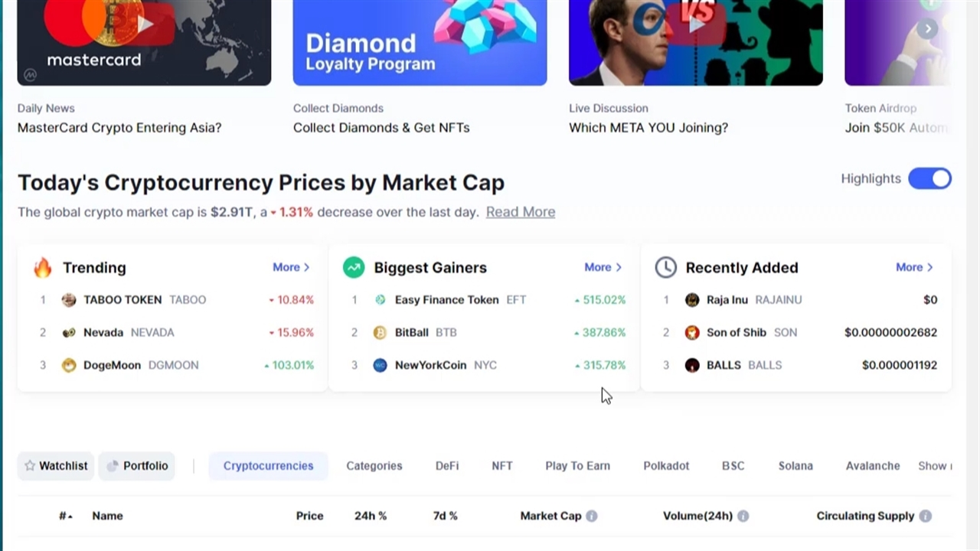
Task: Open the Watchlist star button
Action: tap(56, 465)
